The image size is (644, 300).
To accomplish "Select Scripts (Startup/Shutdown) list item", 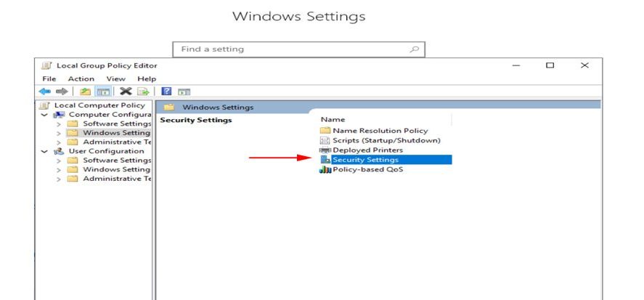I will click(x=386, y=140).
